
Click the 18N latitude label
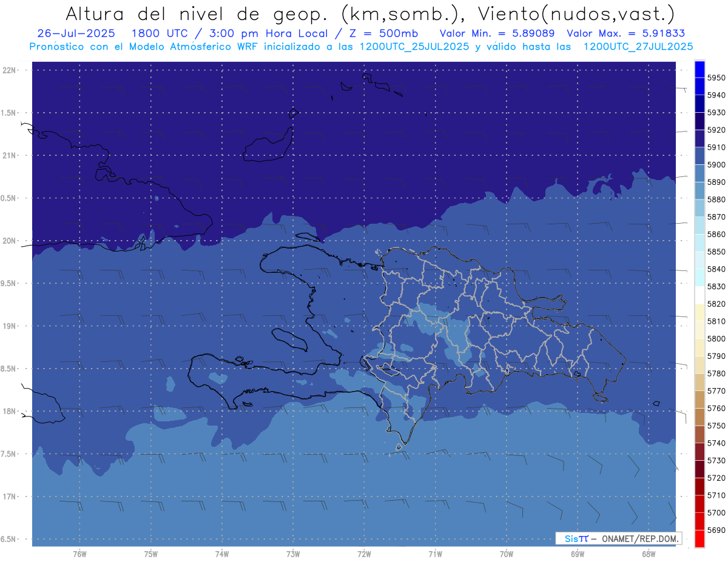point(9,411)
